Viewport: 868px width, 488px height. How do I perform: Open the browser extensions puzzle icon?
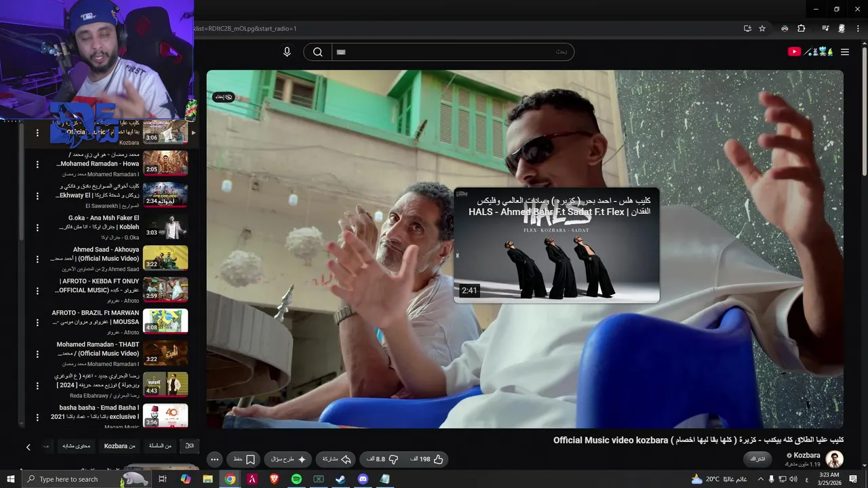tap(802, 28)
